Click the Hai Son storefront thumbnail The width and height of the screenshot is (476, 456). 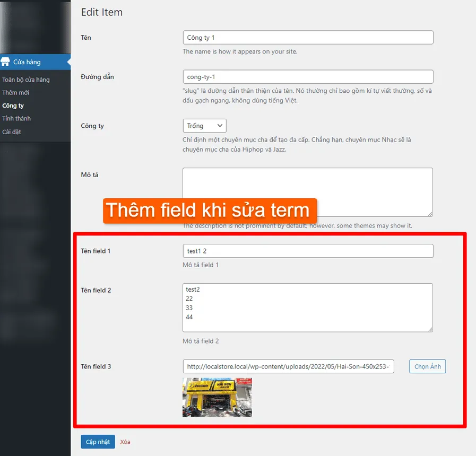pyautogui.click(x=217, y=397)
